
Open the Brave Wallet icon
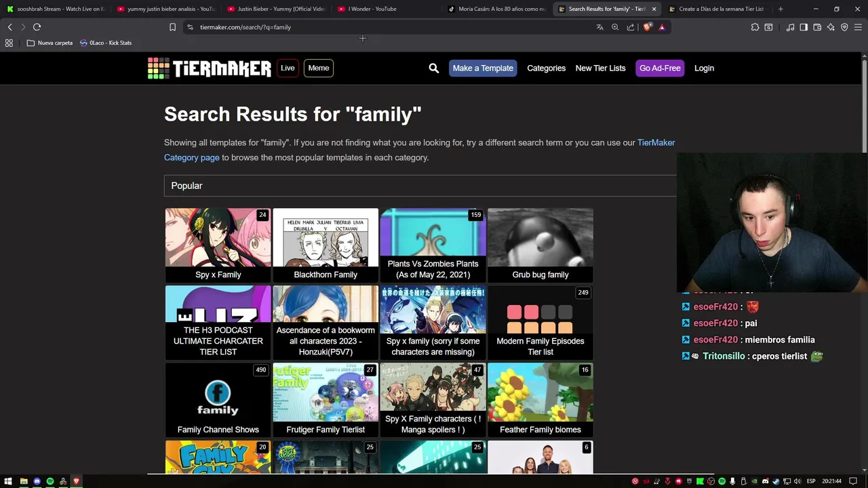817,27
